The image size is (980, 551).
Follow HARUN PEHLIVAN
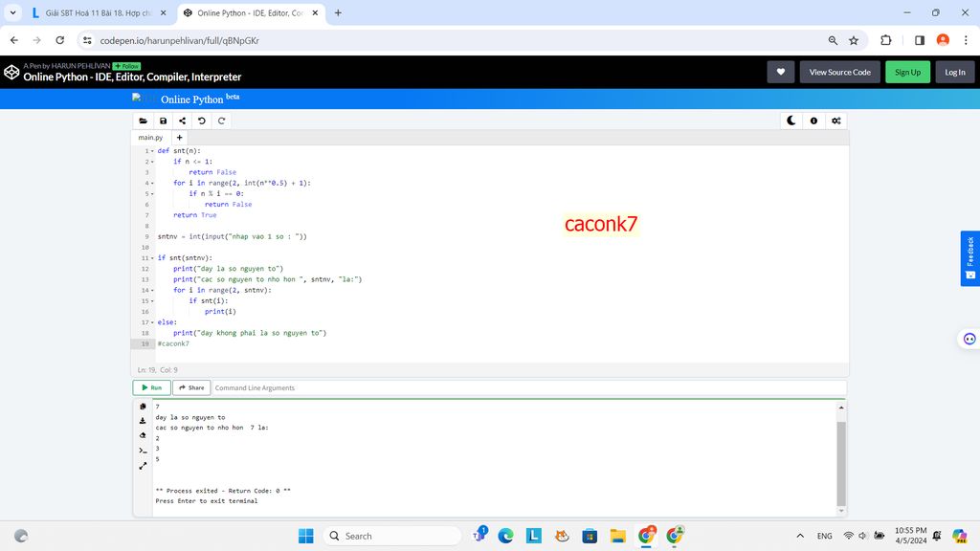(127, 66)
